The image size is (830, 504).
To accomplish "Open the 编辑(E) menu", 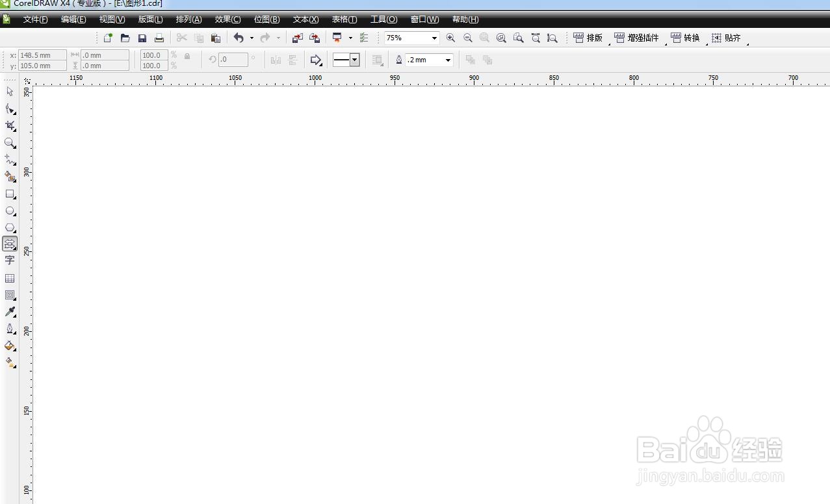I will (73, 19).
